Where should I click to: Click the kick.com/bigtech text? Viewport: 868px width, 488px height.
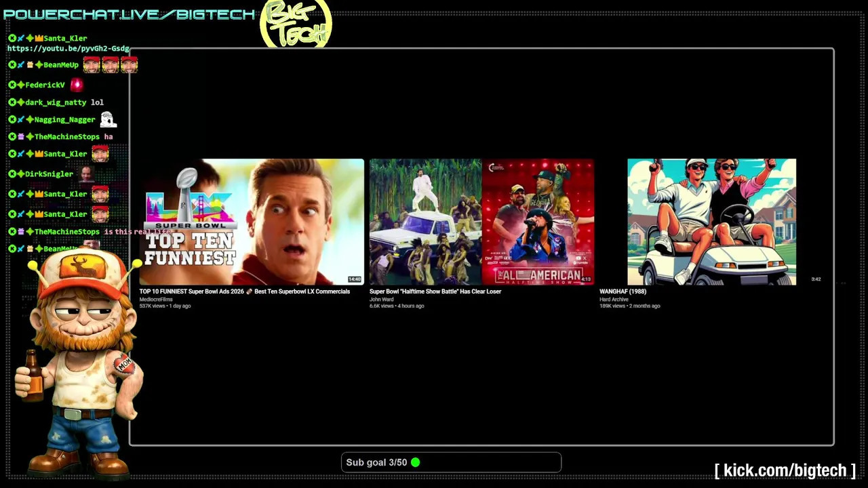[785, 470]
